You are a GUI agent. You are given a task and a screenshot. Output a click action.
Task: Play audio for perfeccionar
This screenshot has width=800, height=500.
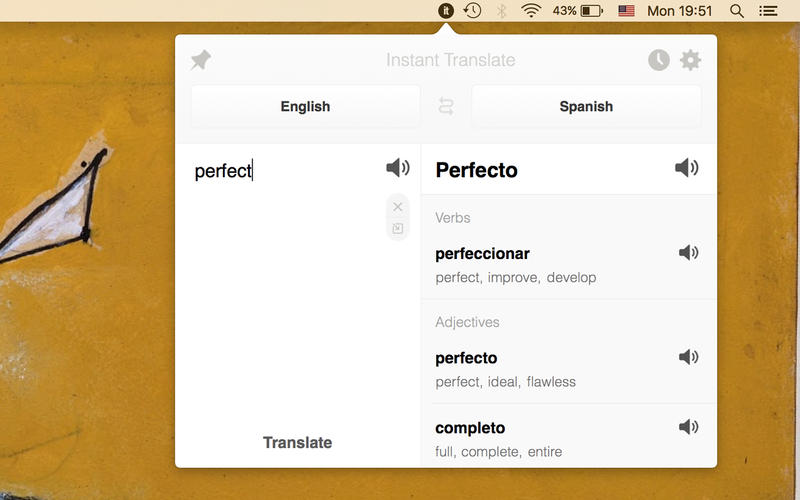[688, 253]
